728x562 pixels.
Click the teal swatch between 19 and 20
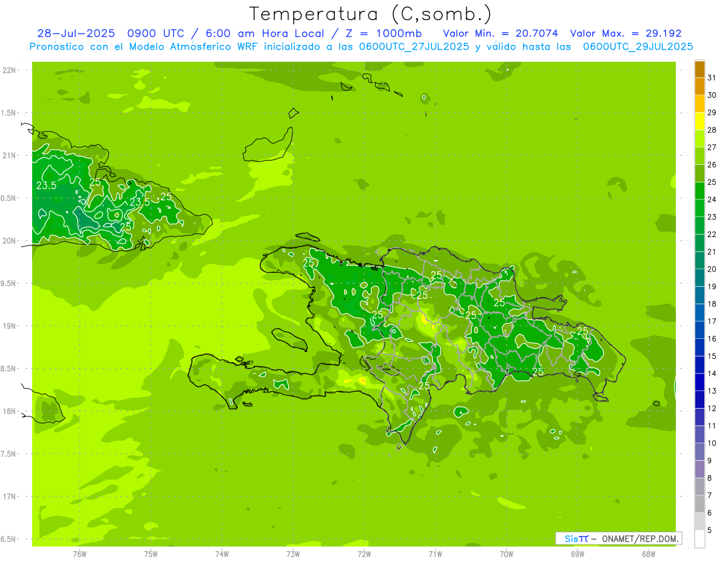click(x=699, y=278)
